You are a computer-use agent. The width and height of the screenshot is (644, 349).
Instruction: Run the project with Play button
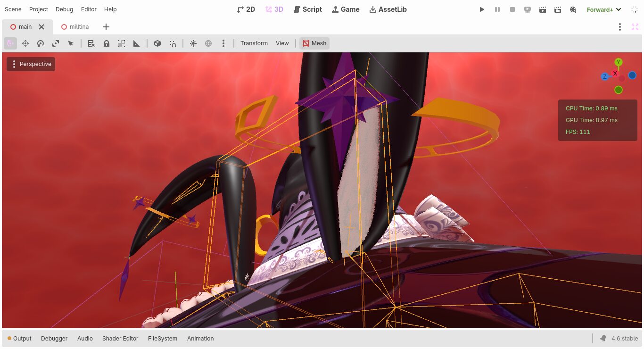[x=482, y=9]
